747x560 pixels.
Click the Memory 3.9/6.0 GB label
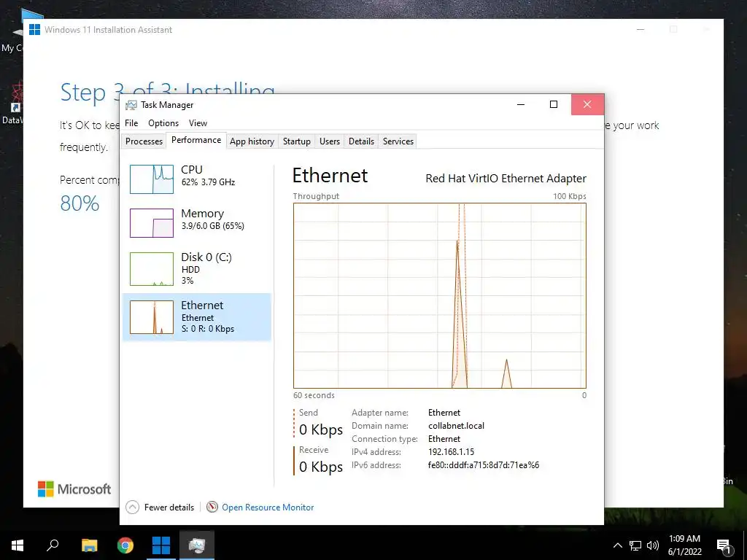point(212,226)
